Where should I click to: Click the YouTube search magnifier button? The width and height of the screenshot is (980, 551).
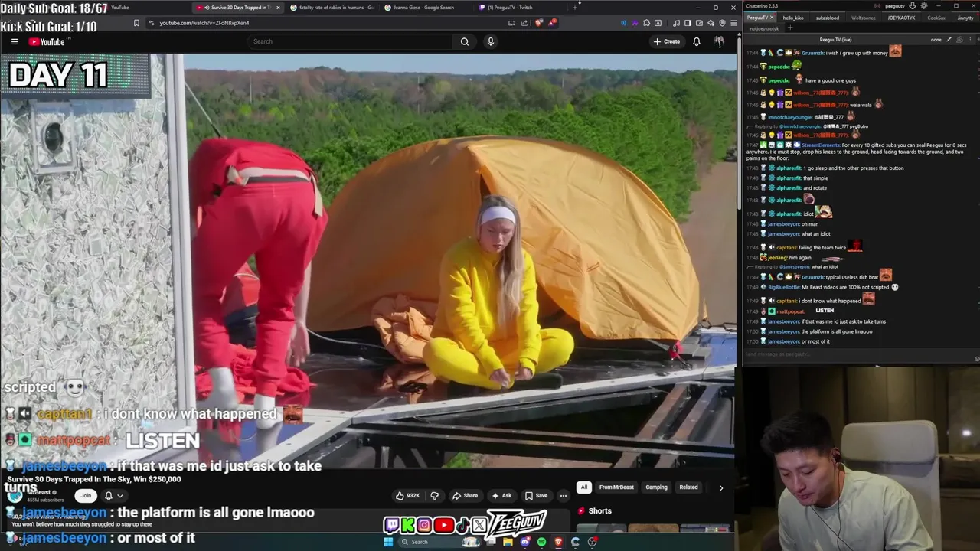pyautogui.click(x=464, y=41)
